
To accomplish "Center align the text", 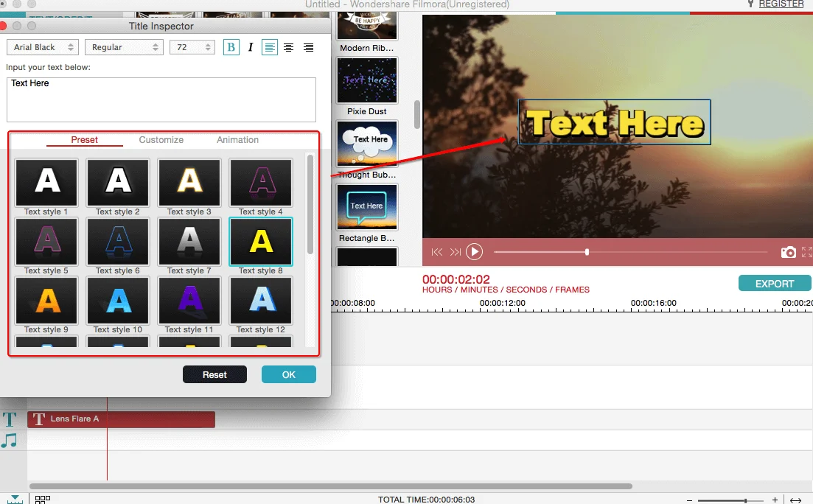I will (x=289, y=47).
